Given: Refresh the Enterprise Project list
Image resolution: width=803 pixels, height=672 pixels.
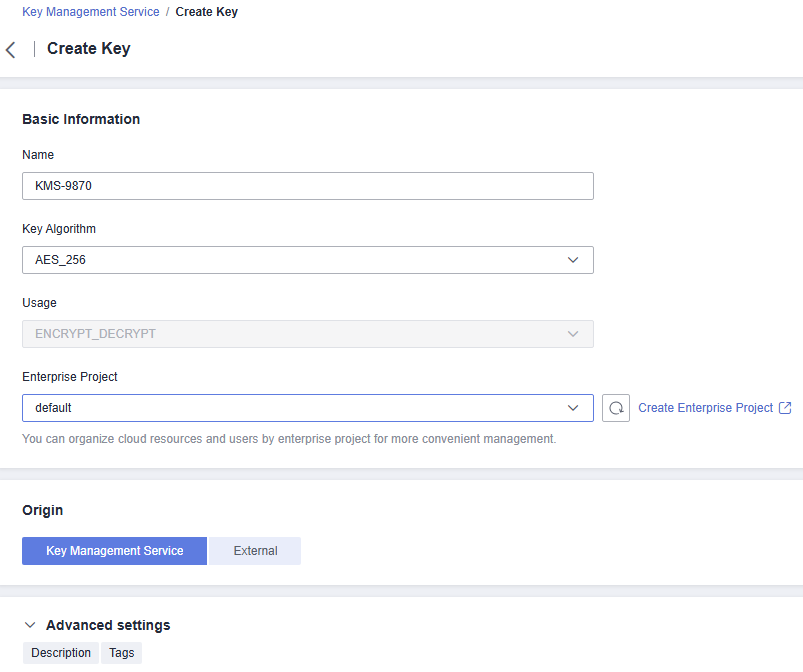Looking at the screenshot, I should click(x=616, y=408).
